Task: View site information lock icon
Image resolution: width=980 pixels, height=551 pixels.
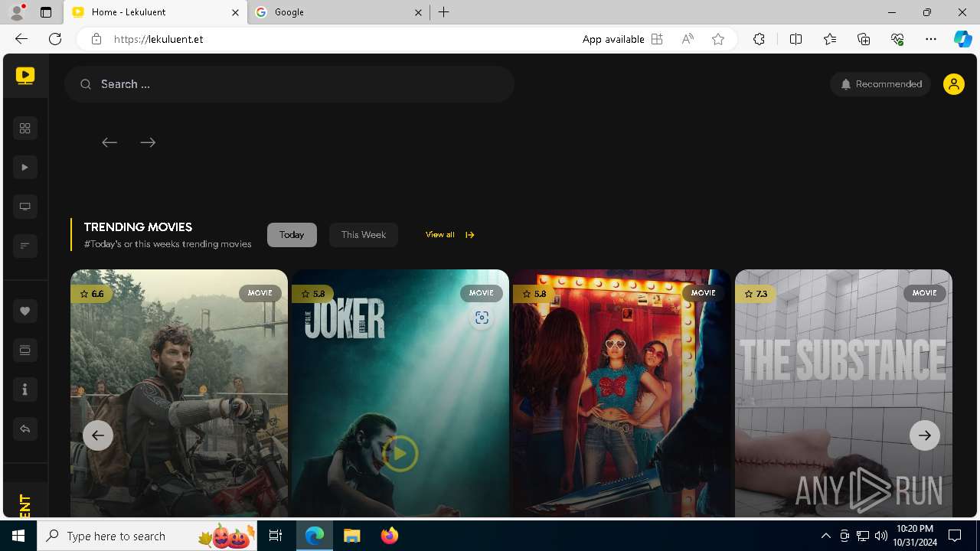Action: click(x=96, y=39)
